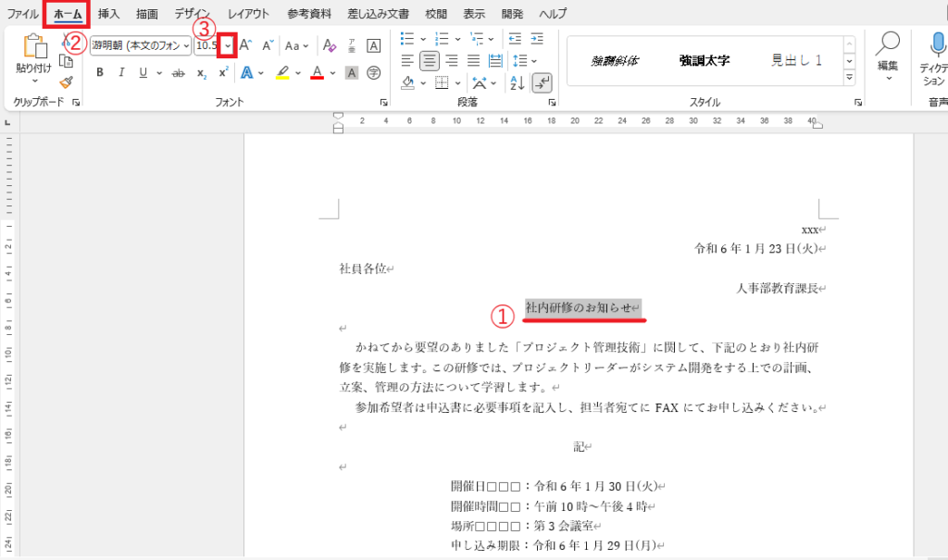This screenshot has height=560, width=948.
Task: Click the Multilevel List icon
Action: point(477,39)
